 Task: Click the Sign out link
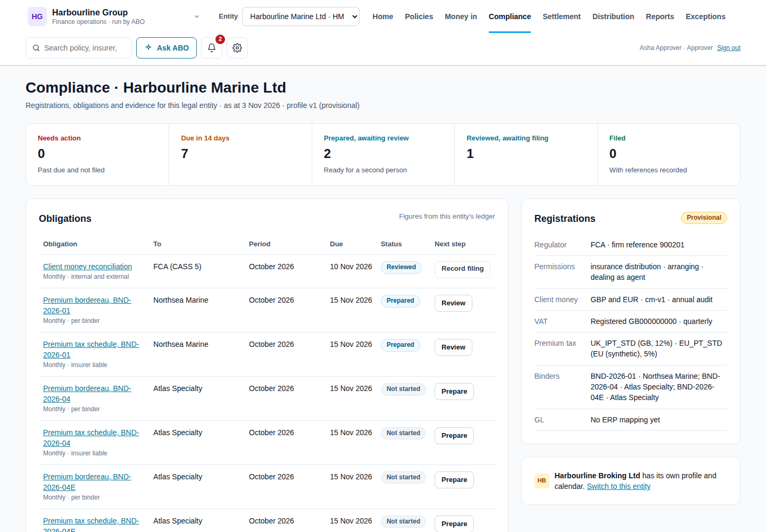tap(728, 48)
